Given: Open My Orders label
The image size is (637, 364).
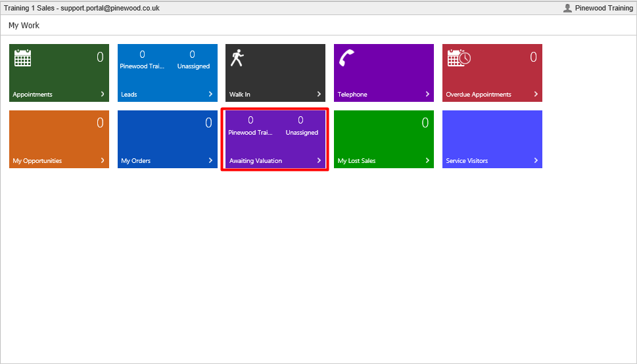Looking at the screenshot, I should tap(135, 160).
